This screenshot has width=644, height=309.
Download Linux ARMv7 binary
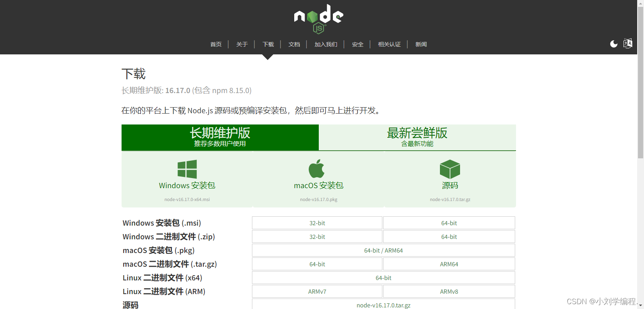click(x=317, y=291)
